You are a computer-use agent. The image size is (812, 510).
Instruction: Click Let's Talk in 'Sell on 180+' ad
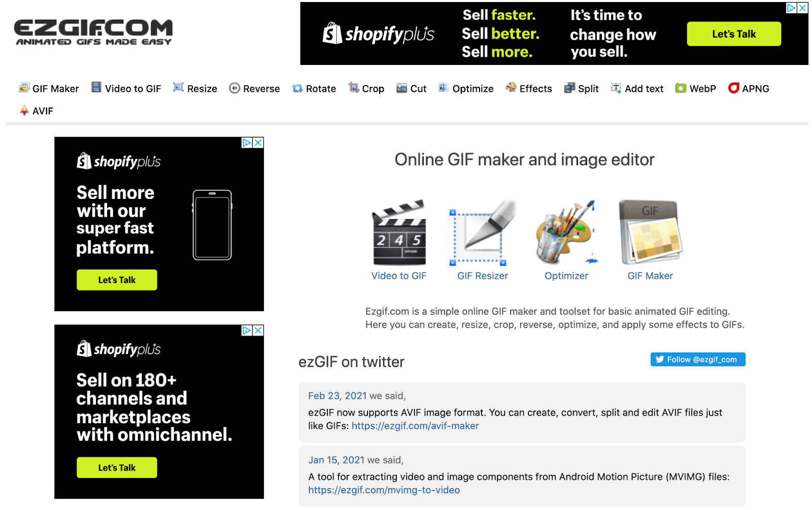117,468
